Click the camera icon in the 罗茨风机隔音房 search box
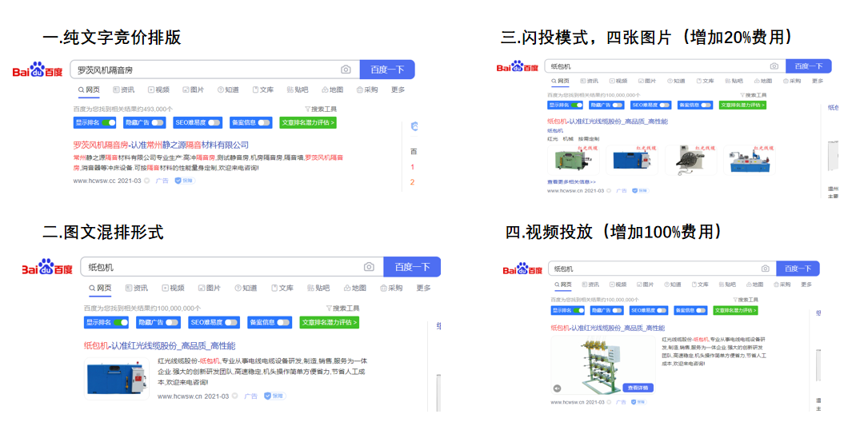The width and height of the screenshot is (868, 426). [346, 70]
